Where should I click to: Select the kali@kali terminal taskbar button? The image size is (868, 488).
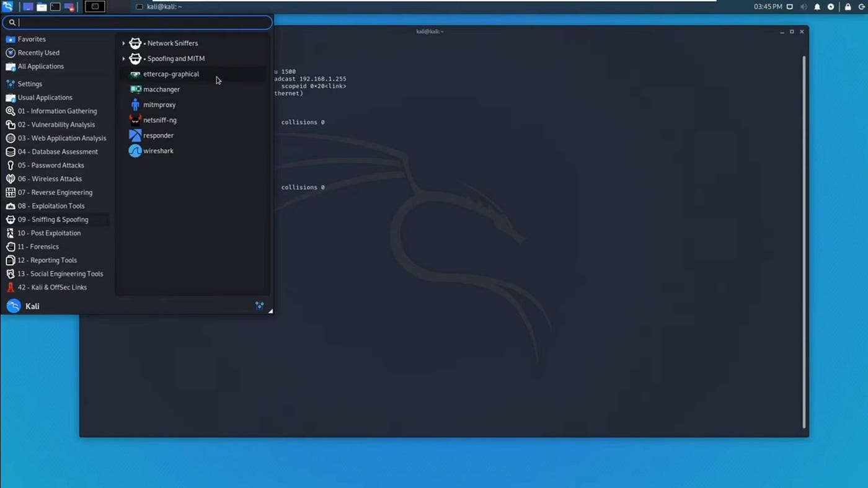click(159, 7)
